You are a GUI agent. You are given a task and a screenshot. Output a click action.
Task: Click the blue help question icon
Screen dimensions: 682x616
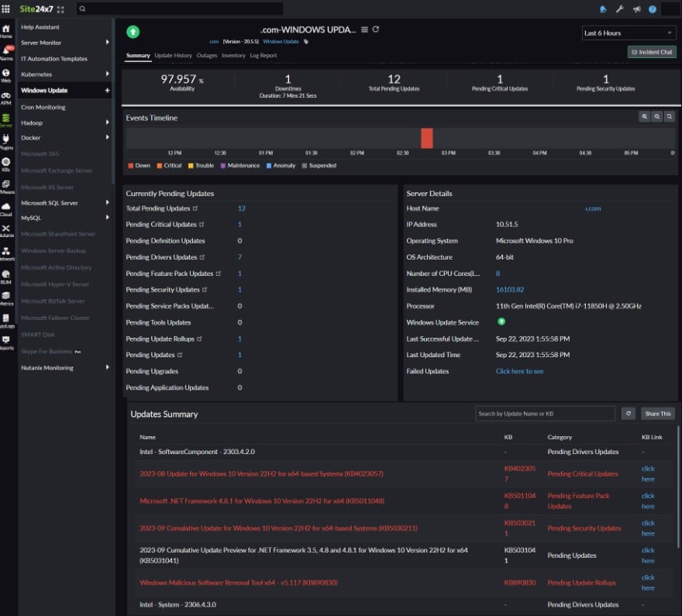(x=653, y=9)
